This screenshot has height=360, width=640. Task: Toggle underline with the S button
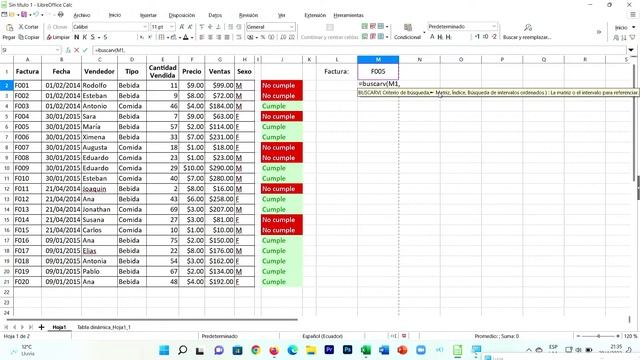click(x=93, y=37)
